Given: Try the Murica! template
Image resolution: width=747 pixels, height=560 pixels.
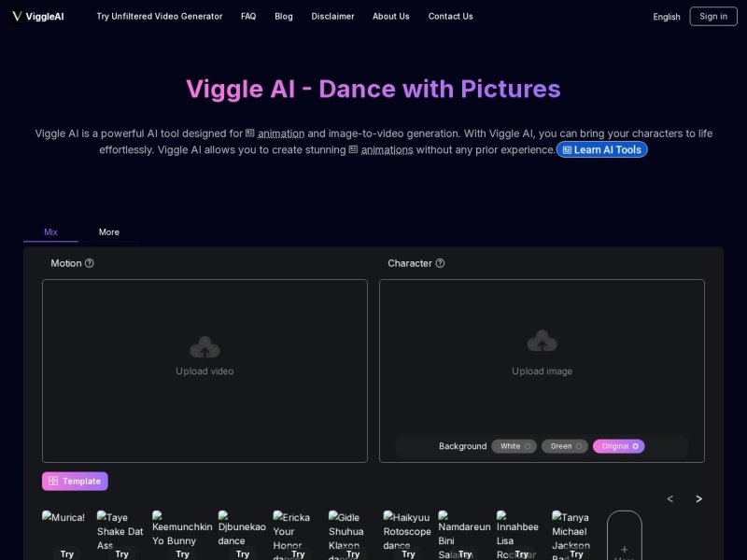Looking at the screenshot, I should (67, 553).
